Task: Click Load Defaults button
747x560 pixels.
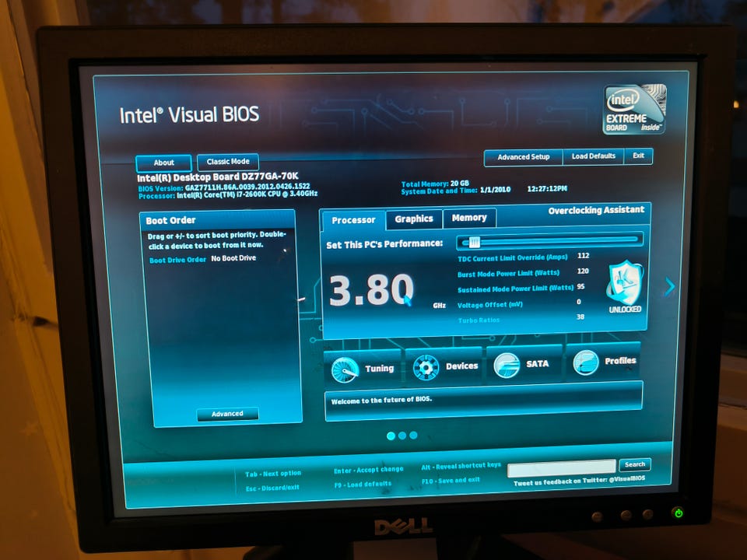Action: (593, 156)
